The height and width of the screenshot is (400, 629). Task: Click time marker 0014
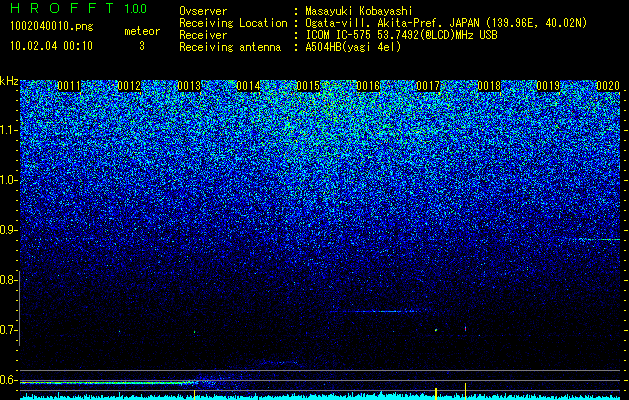pyautogui.click(x=248, y=86)
